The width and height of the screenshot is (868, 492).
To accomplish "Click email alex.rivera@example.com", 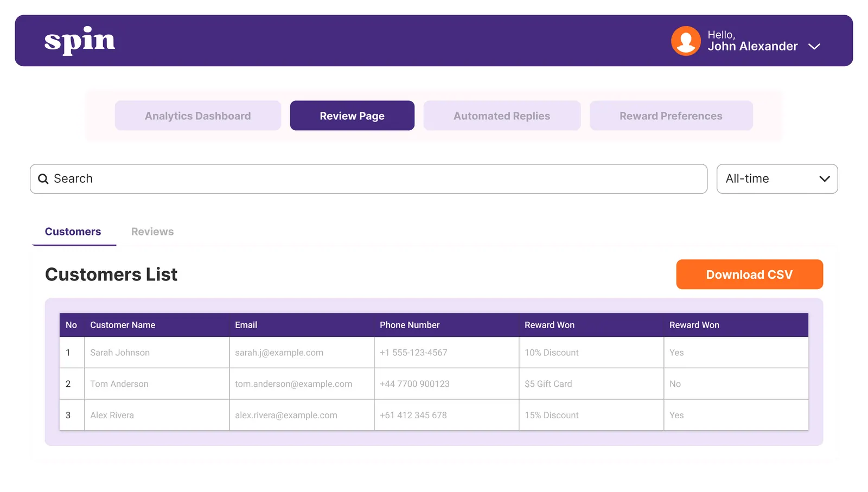I will tap(286, 416).
